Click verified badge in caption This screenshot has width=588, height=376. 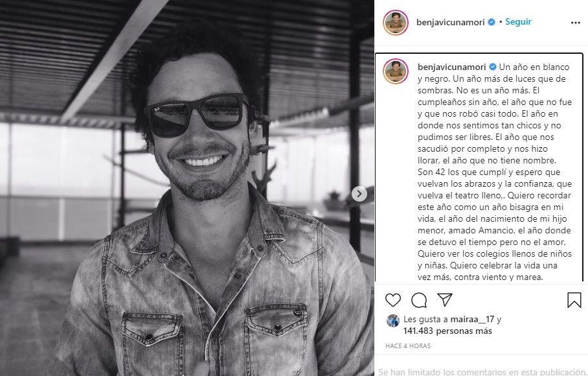[x=493, y=67]
